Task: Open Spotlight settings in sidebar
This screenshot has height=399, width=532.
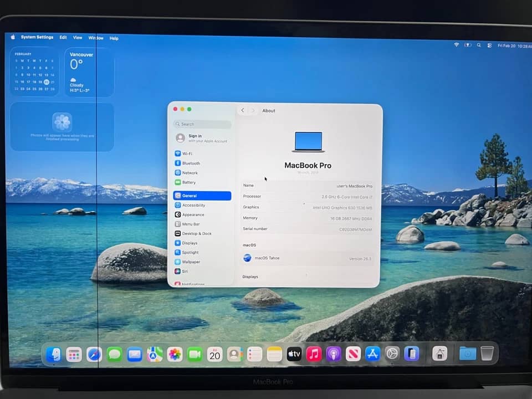Action: [x=202, y=253]
